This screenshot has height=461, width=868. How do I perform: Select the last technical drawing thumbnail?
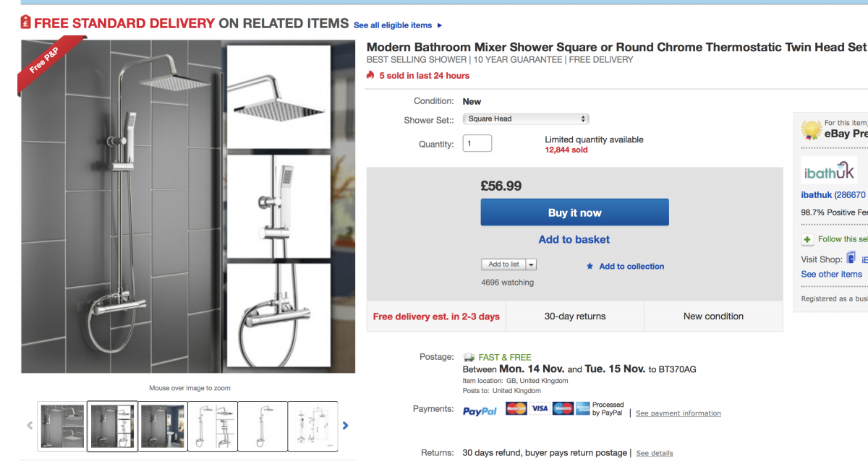(x=312, y=426)
